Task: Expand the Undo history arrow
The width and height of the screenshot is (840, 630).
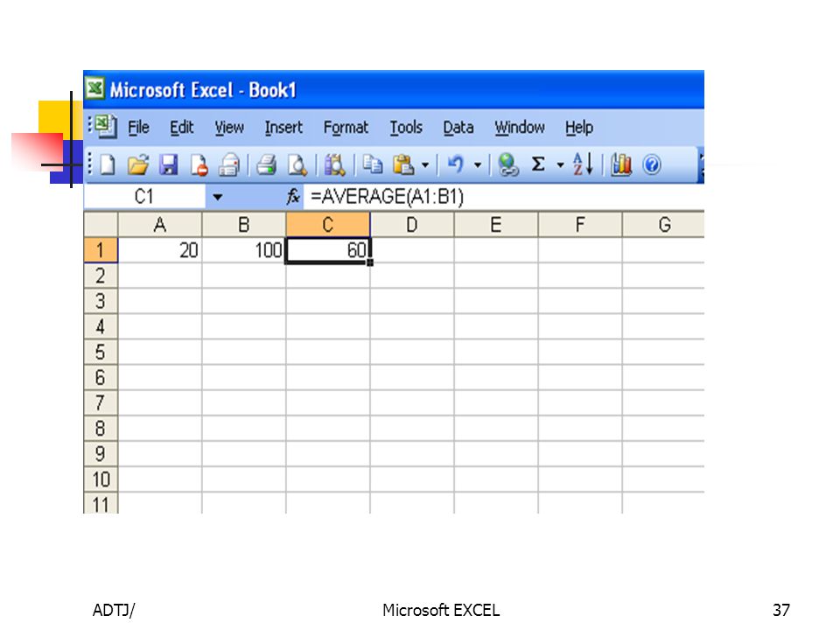Action: point(478,165)
